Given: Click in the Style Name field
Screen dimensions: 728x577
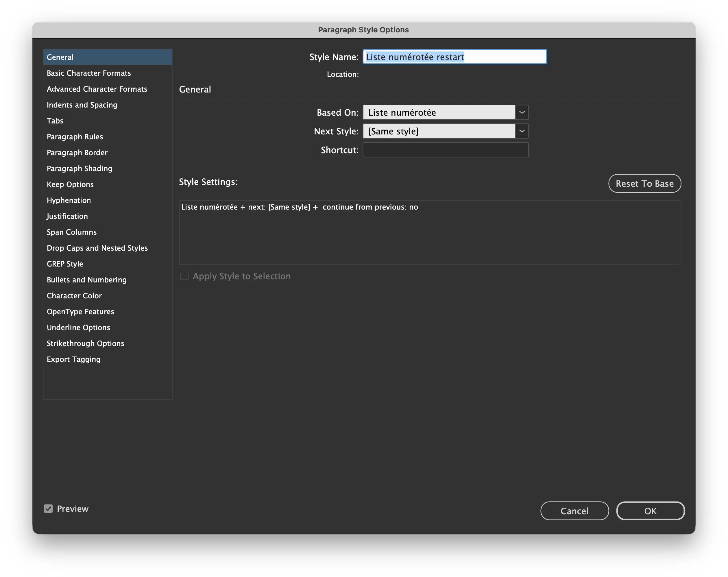Looking at the screenshot, I should point(454,57).
